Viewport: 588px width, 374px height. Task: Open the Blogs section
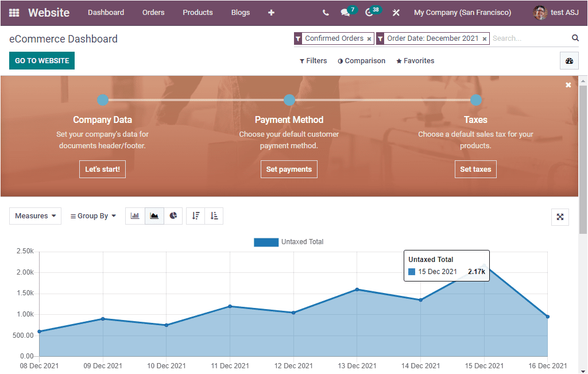click(241, 12)
